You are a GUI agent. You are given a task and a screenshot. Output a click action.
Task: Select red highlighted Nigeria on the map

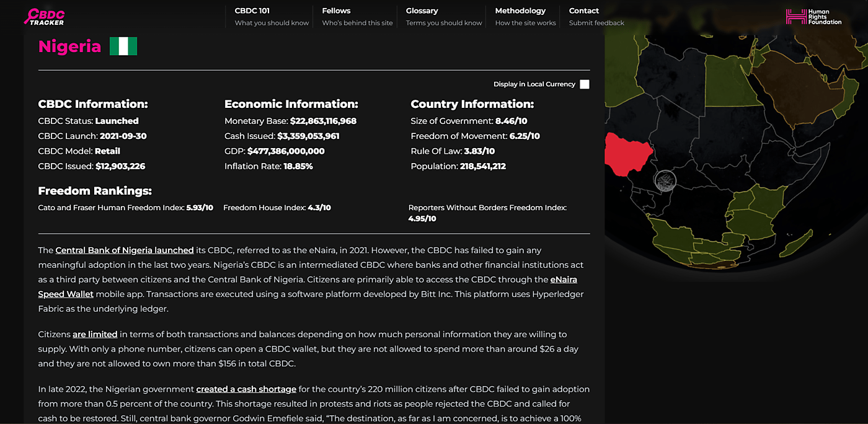(627, 153)
